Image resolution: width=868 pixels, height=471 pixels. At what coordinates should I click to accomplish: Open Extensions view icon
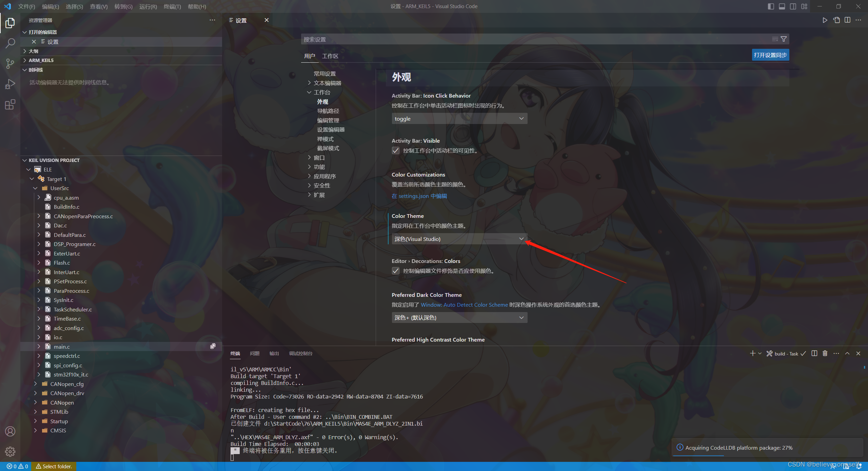(10, 104)
